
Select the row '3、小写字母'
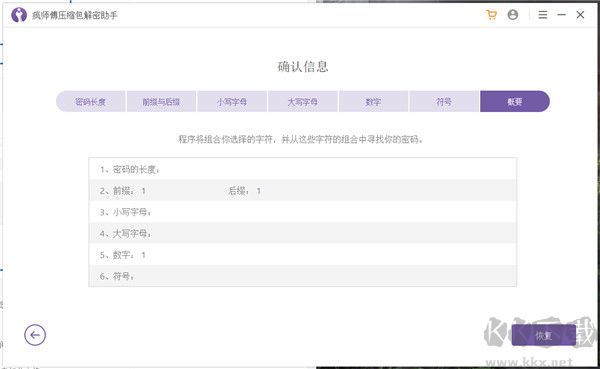[303, 212]
